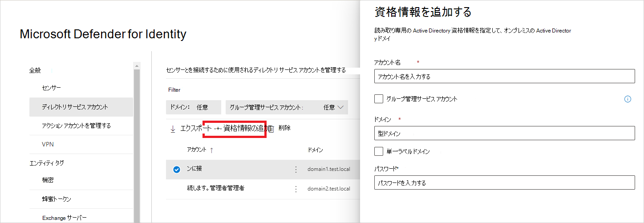Deselect the checked first account row
The width and height of the screenshot is (644, 223).
pos(176,169)
